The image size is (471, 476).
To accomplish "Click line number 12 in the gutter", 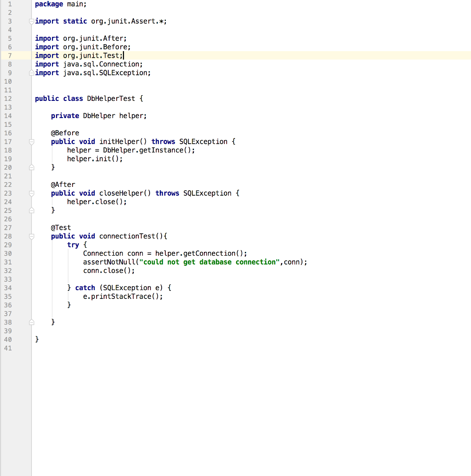I will (7, 98).
